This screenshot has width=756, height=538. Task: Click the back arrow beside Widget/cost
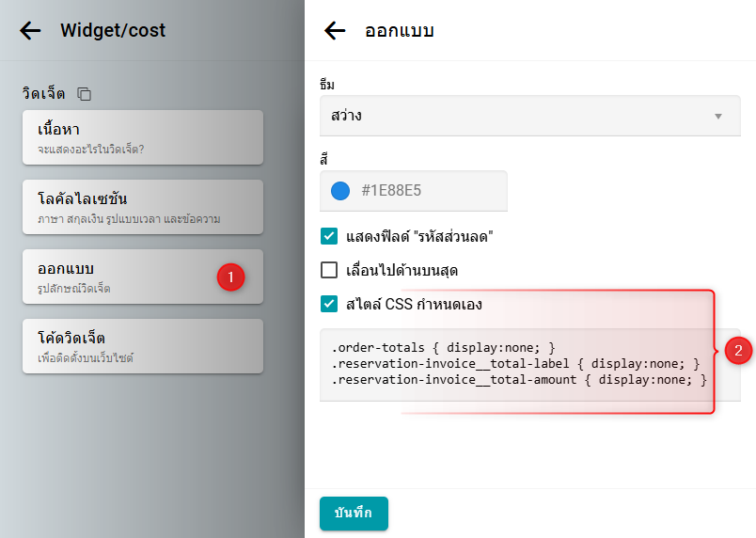pos(30,30)
